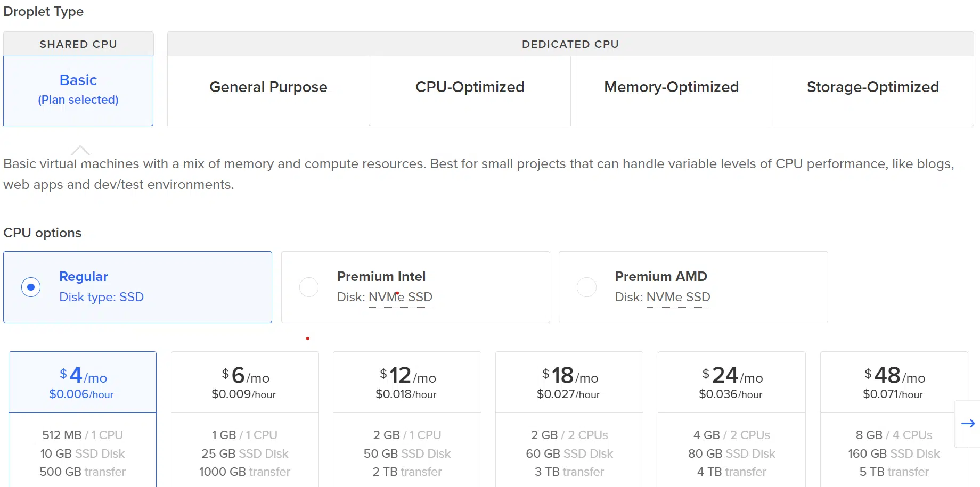Click the NVMe SSD link under Premium AMD
The height and width of the screenshot is (487, 980).
tap(678, 298)
